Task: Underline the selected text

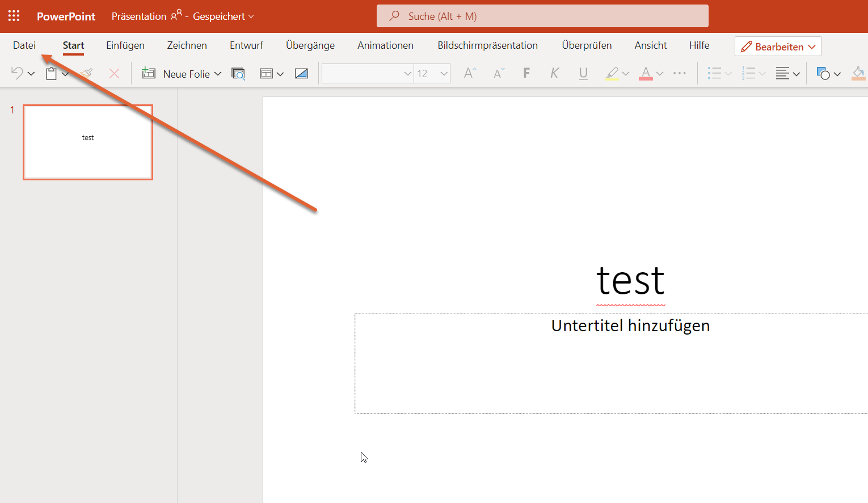Action: 583,73
